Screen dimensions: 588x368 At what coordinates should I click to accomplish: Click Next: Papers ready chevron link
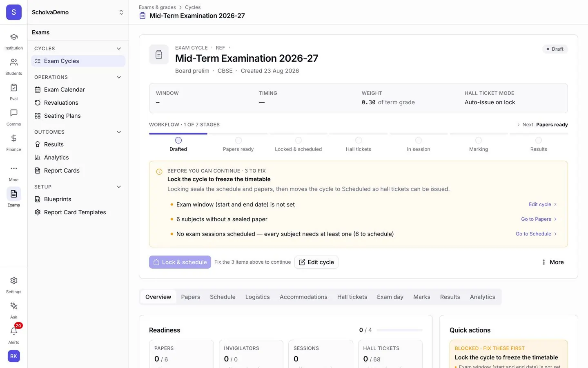pyautogui.click(x=542, y=125)
